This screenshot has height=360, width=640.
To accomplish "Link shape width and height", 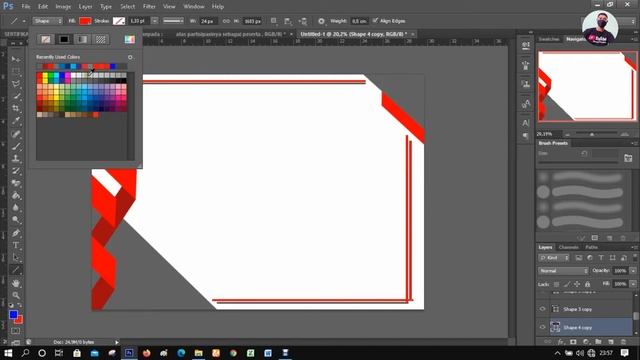I will 226,21.
